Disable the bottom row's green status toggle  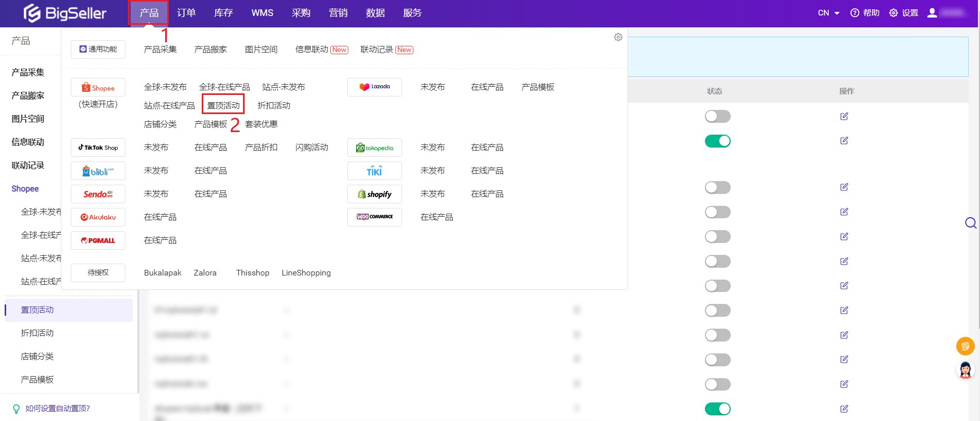(x=717, y=409)
